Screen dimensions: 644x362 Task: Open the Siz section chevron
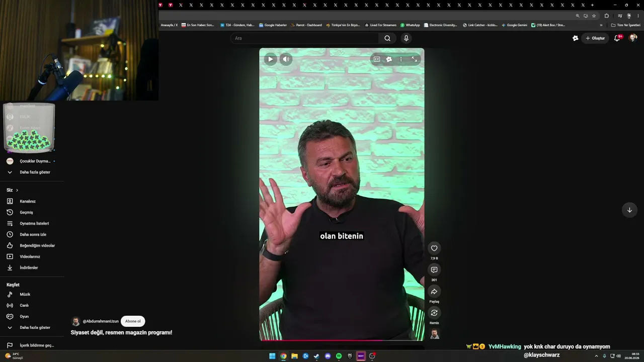pos(17,190)
